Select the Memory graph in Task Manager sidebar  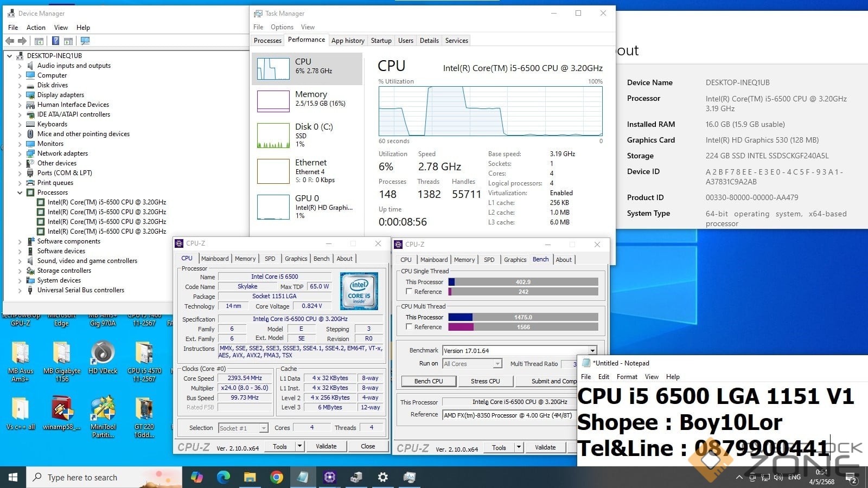307,100
